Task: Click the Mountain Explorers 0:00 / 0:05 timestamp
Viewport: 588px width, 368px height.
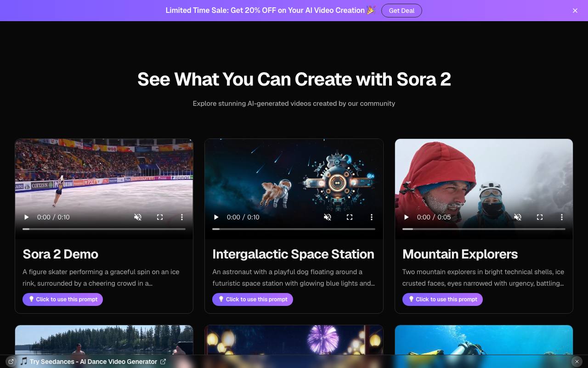Action: (x=434, y=217)
